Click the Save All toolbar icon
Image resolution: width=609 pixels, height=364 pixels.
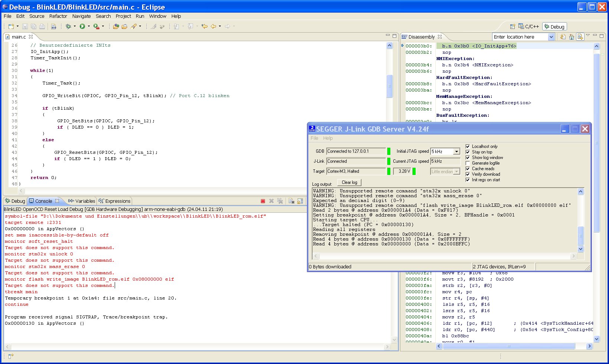(x=33, y=26)
